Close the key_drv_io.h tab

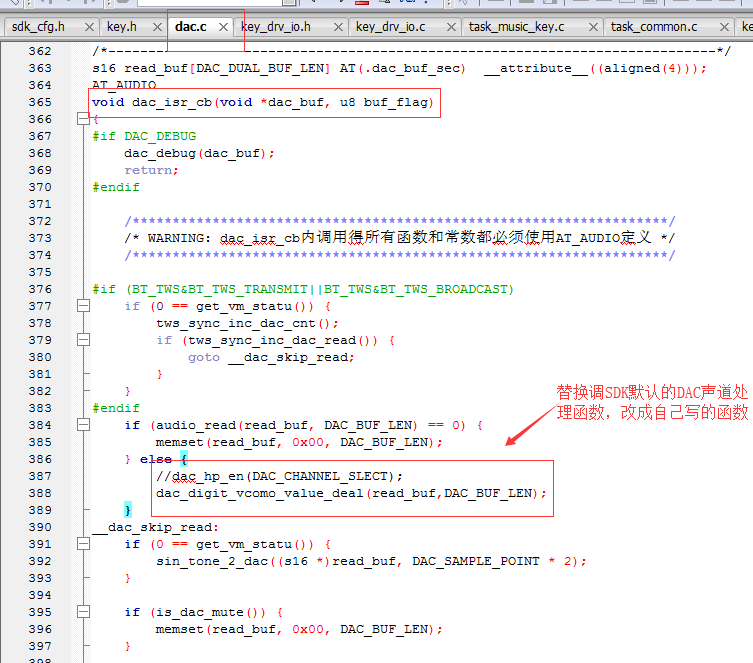pos(338,27)
